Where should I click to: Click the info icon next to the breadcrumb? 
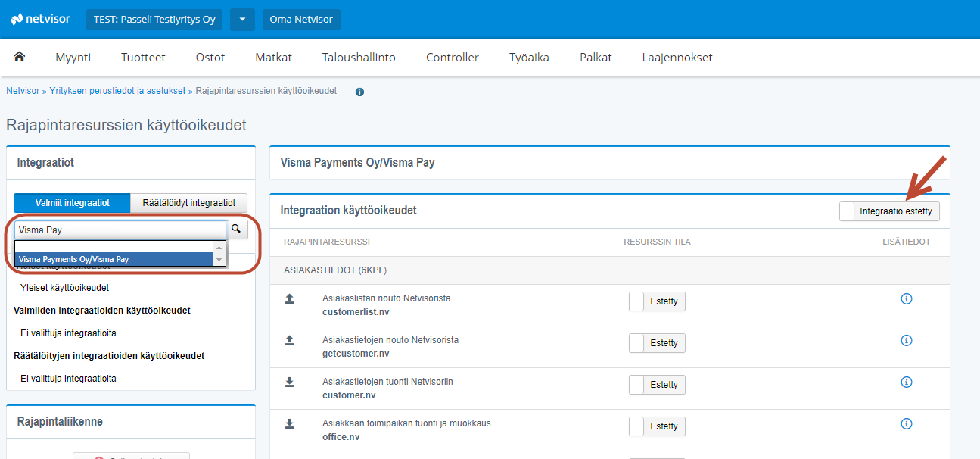(x=359, y=91)
